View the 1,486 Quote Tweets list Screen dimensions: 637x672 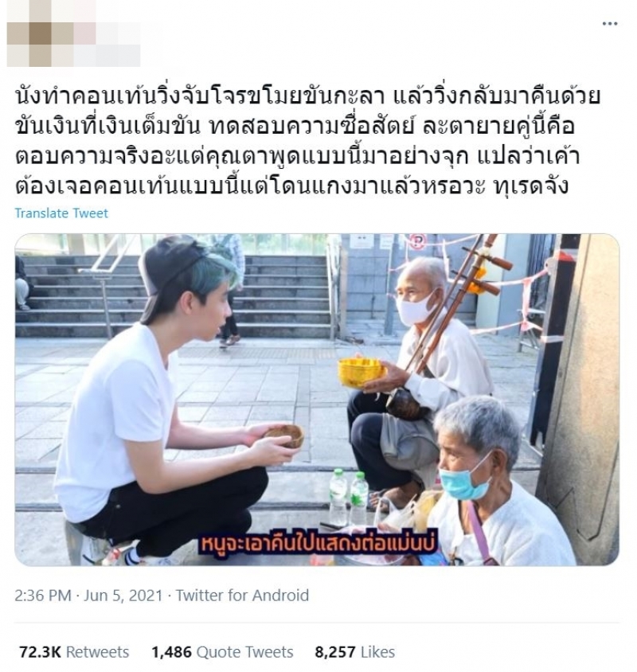pyautogui.click(x=222, y=652)
